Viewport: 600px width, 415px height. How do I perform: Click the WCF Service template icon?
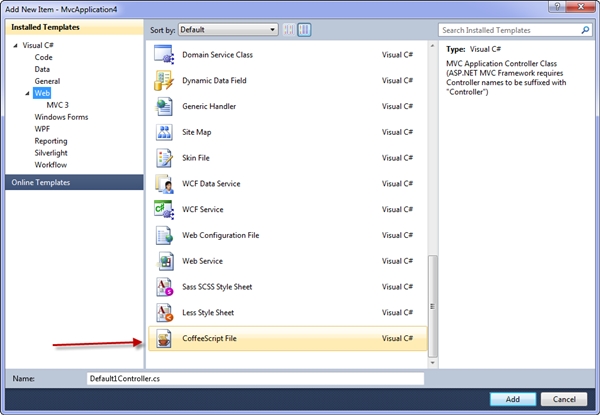click(x=164, y=209)
